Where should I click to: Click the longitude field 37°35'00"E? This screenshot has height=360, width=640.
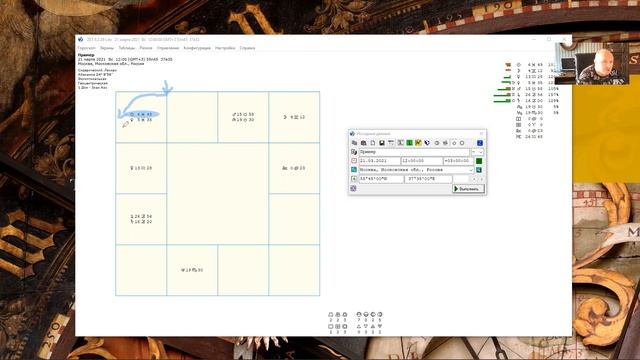point(428,179)
